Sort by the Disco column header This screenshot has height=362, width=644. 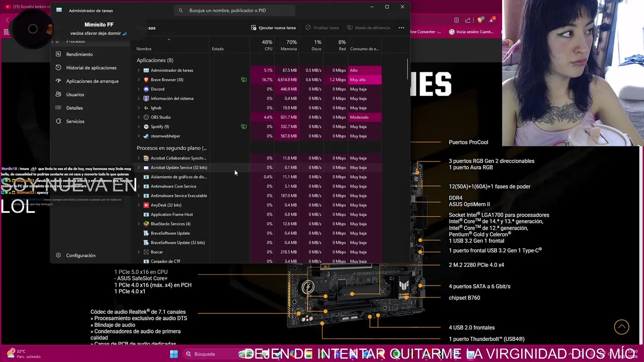tap(311, 45)
